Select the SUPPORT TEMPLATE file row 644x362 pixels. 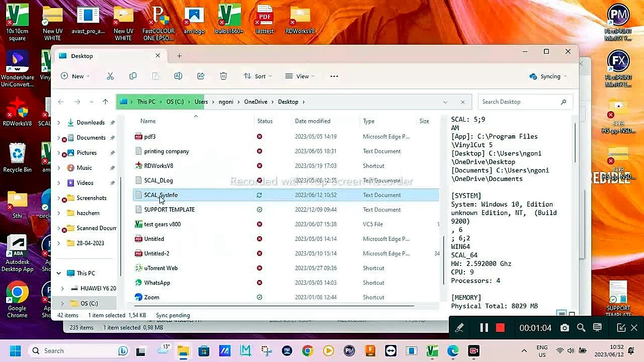286,210
